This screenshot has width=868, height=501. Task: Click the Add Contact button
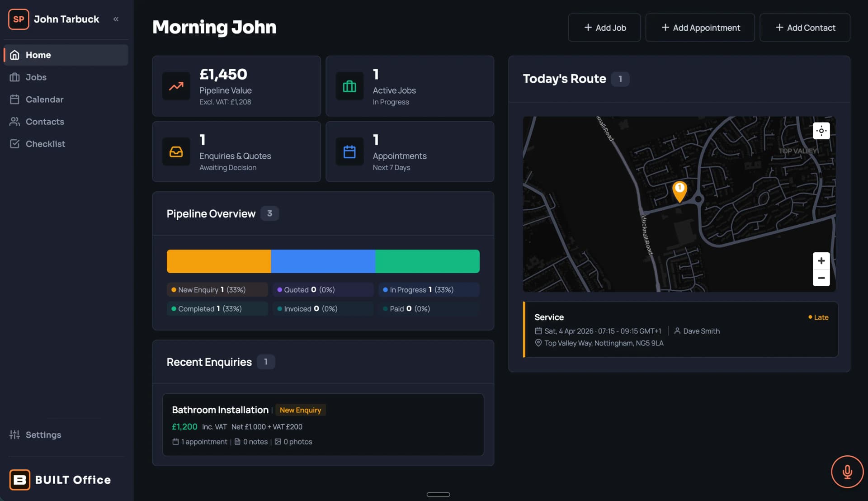click(805, 27)
